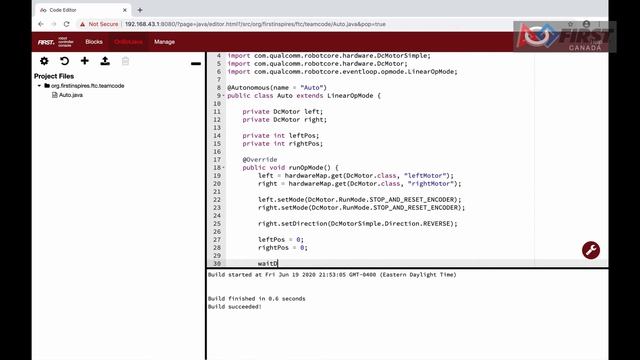Select the org.firstinspires.ftc.teamcode folder
The width and height of the screenshot is (640, 360).
tap(87, 86)
